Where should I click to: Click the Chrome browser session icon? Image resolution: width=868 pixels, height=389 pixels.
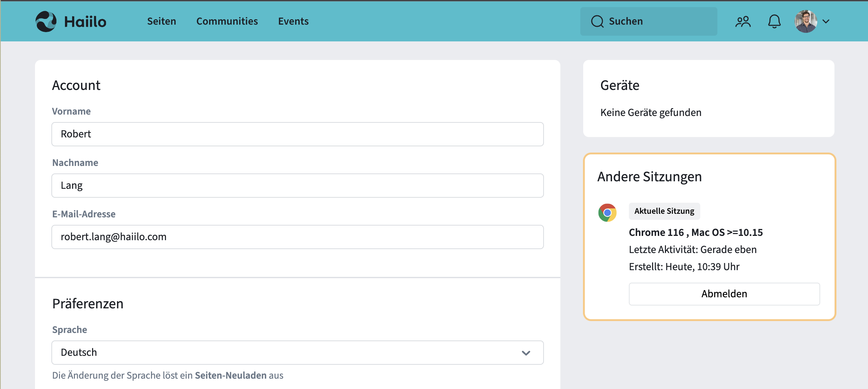pos(607,213)
